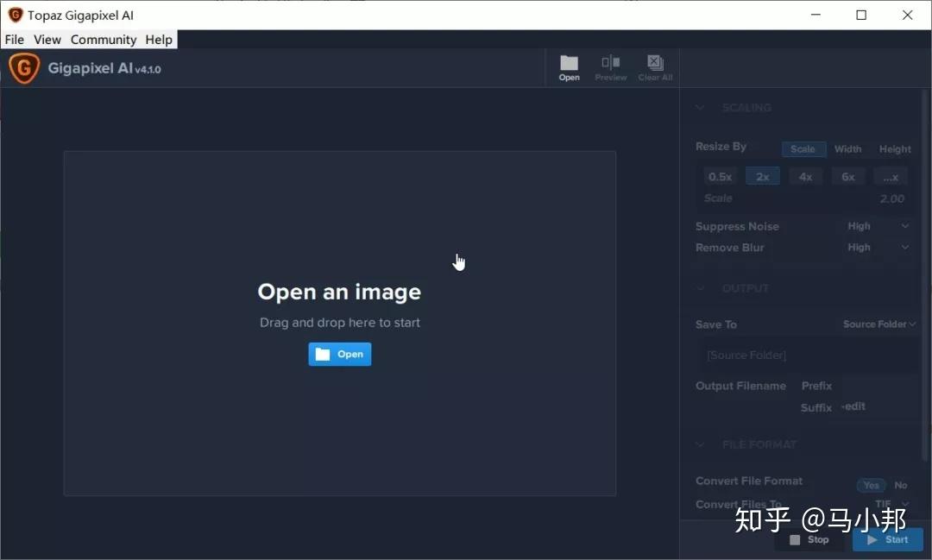Click the Gigapixel AI shield logo

pyautogui.click(x=24, y=68)
